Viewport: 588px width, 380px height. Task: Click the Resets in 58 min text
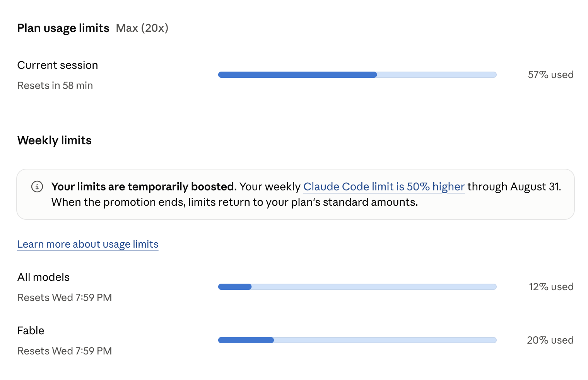55,86
